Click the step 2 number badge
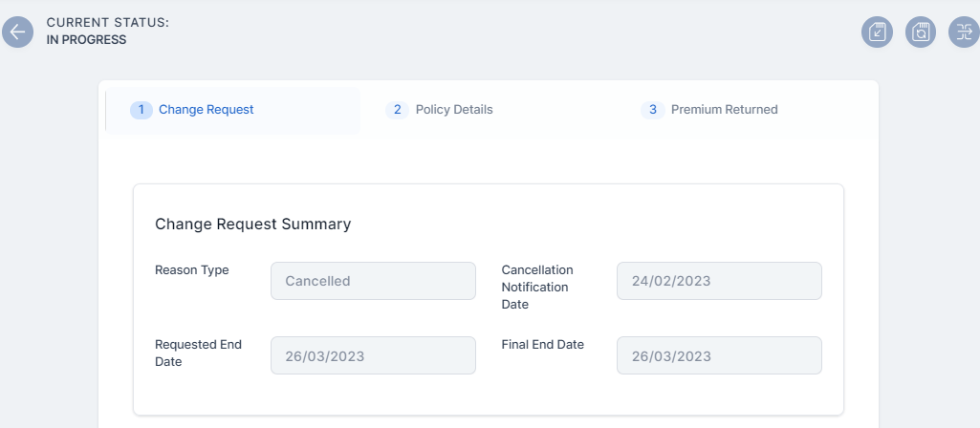The height and width of the screenshot is (428, 980). click(x=397, y=110)
